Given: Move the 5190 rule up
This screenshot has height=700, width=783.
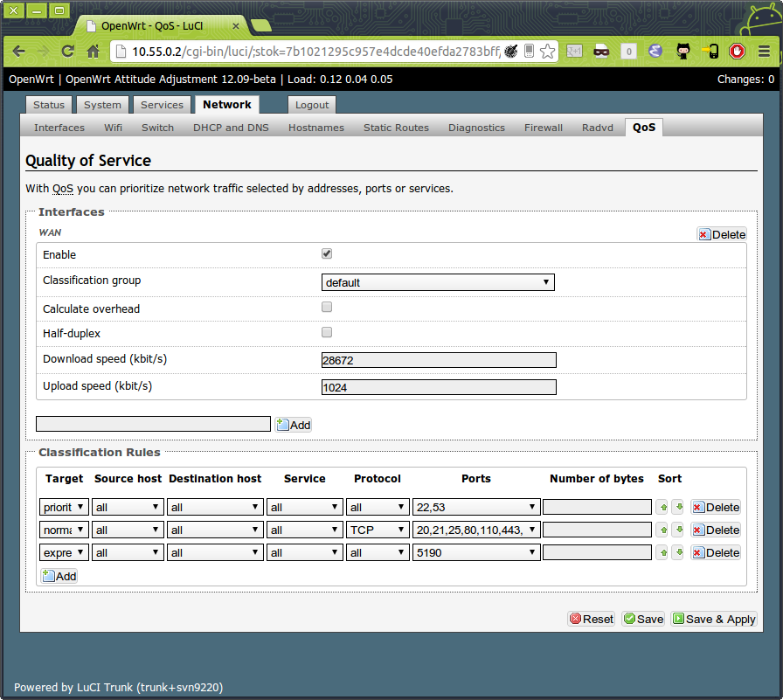Looking at the screenshot, I should coord(663,552).
